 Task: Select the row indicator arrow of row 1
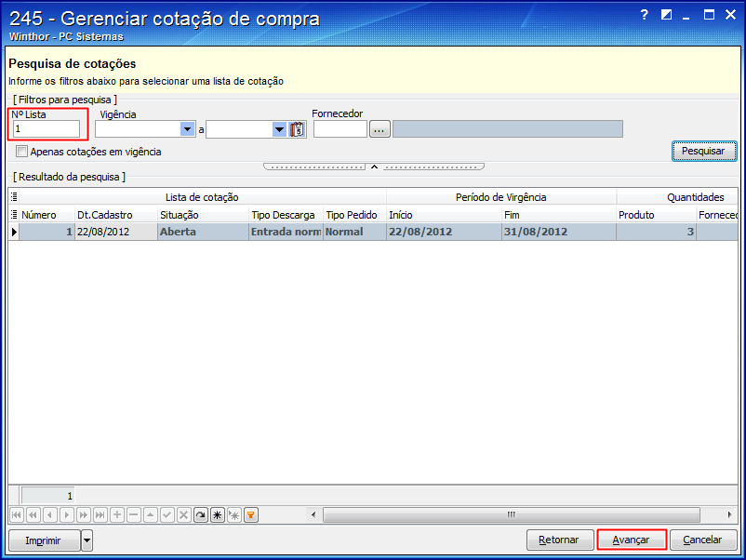pos(14,232)
